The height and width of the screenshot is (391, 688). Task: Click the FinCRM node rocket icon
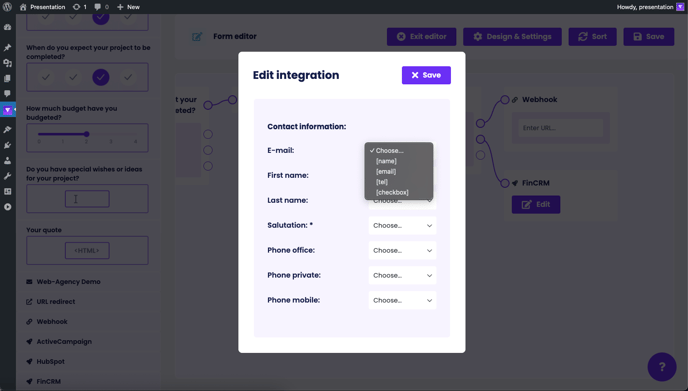coord(515,183)
